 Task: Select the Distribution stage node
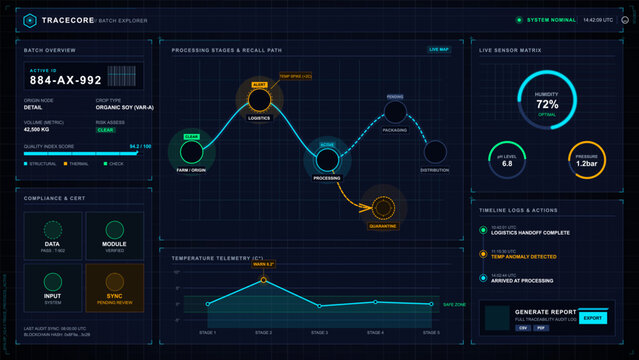[x=435, y=152]
